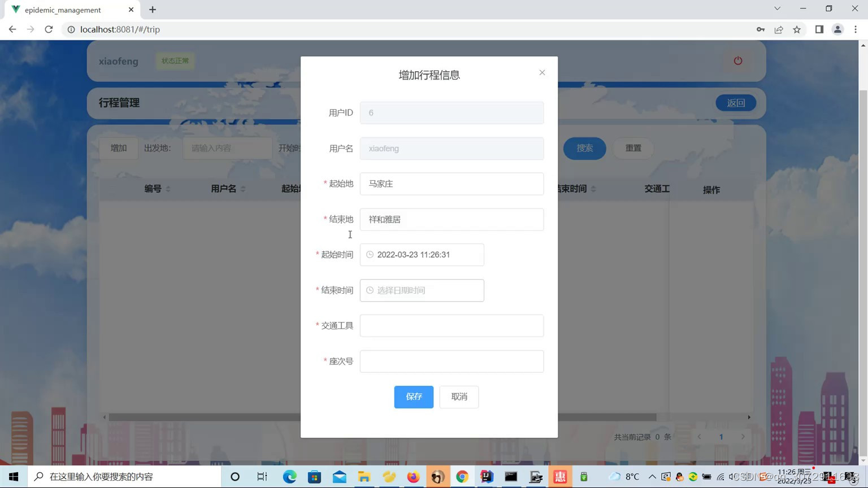Click the 重置 button
The image size is (868, 488).
click(x=633, y=148)
